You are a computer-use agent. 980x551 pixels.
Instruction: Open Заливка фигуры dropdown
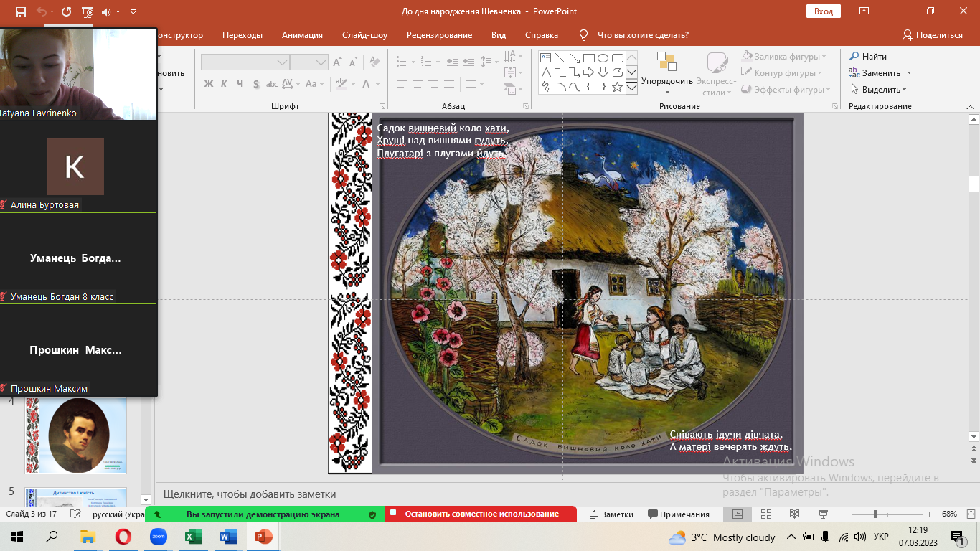pos(784,56)
